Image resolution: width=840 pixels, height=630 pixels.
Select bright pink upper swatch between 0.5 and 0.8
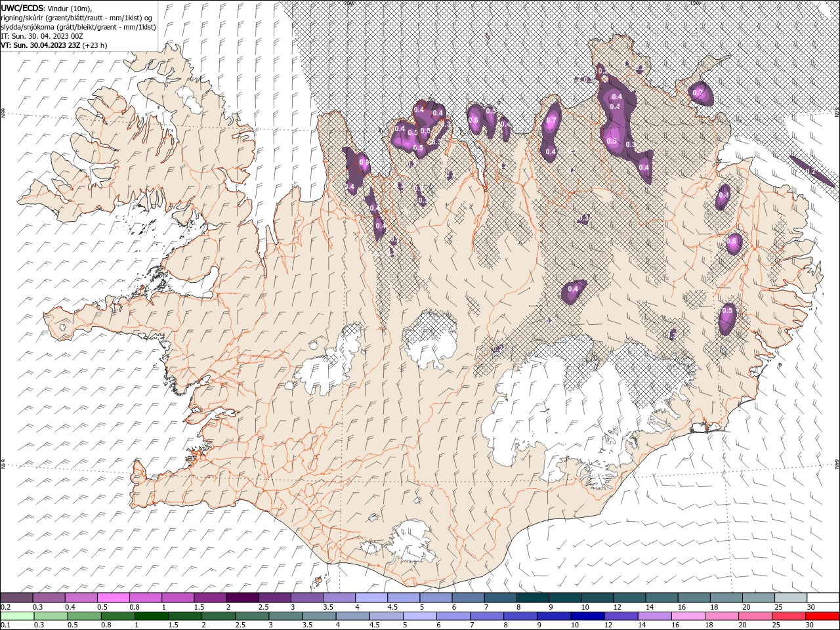coord(114,598)
